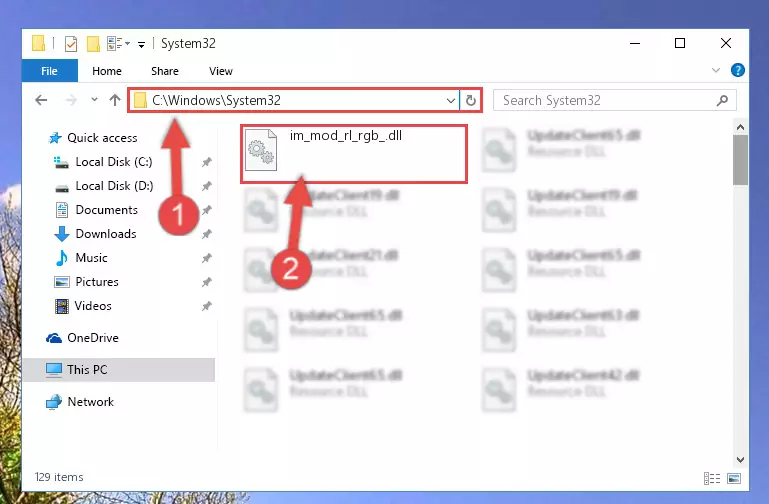Click the vertical scrollbar thumb
The height and width of the screenshot is (504, 769).
click(740, 160)
